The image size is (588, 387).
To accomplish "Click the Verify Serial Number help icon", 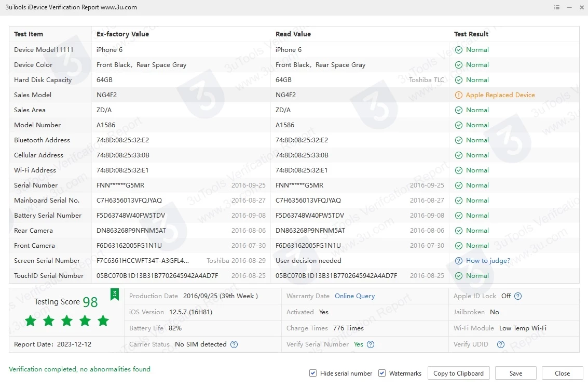I will [371, 344].
